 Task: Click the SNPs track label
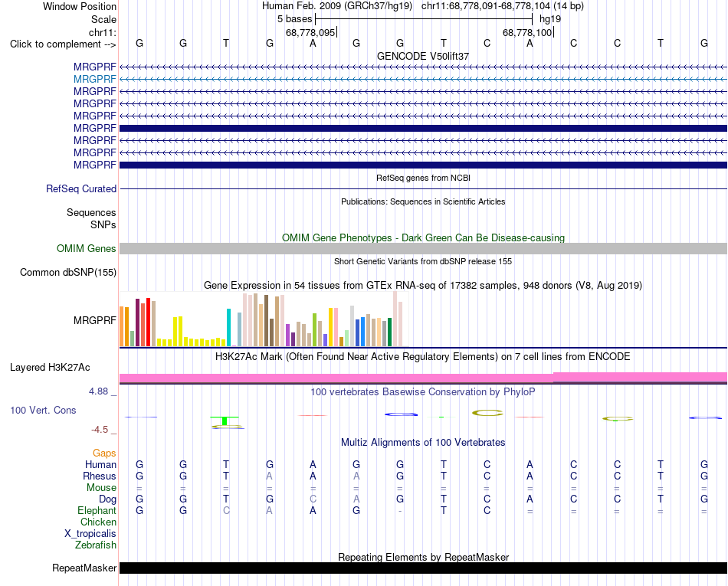point(103,224)
